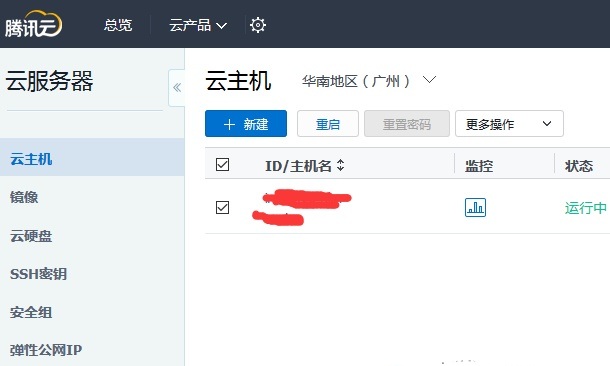The width and height of the screenshot is (610, 366).
Task: Collapse the sidebar with double-chevron icon
Action: 177,88
